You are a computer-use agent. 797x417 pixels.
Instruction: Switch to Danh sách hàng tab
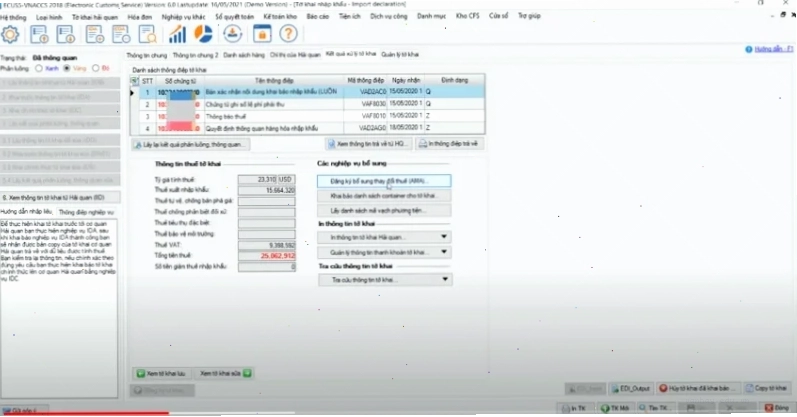click(x=244, y=55)
